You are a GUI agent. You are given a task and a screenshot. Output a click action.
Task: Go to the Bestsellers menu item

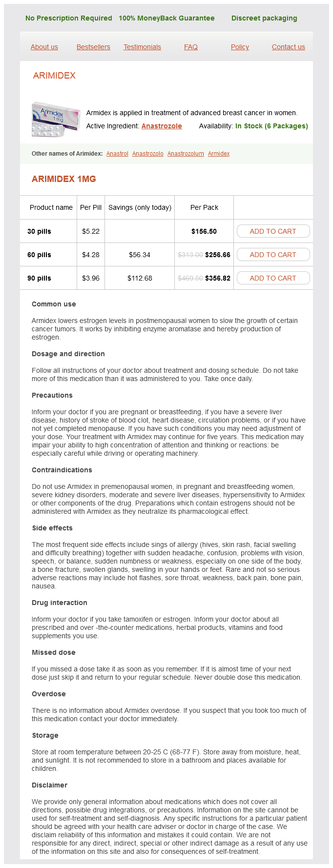(x=93, y=47)
